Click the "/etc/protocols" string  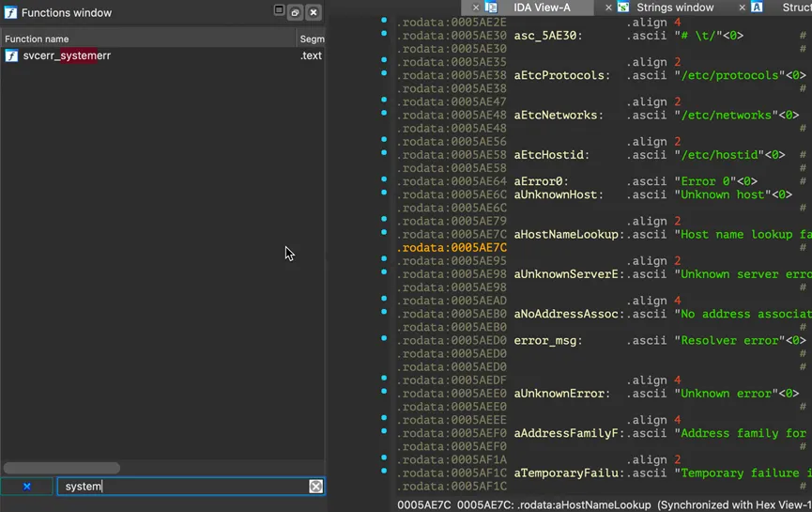point(729,75)
